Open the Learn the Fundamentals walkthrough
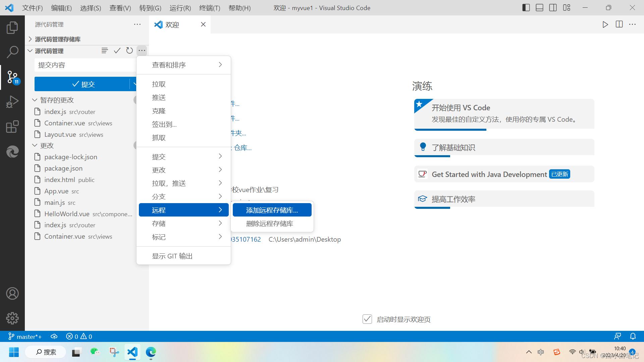This screenshot has height=362, width=644. pyautogui.click(x=504, y=147)
